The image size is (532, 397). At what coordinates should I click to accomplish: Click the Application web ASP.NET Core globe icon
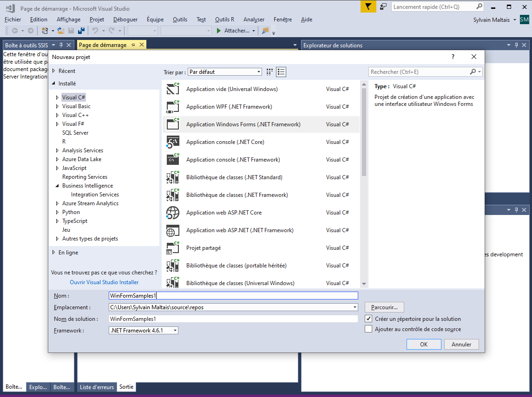tap(173, 213)
